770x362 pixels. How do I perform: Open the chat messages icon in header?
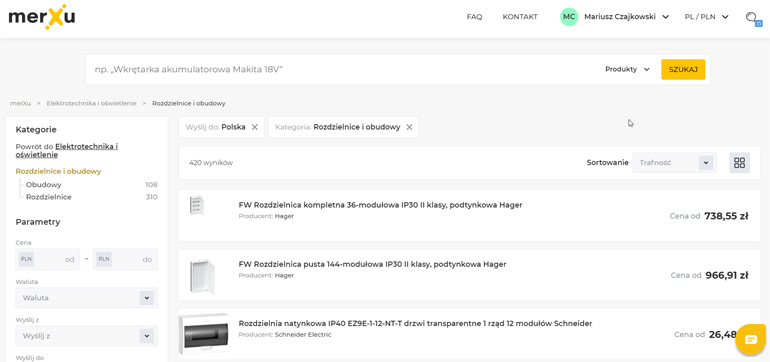(753, 18)
